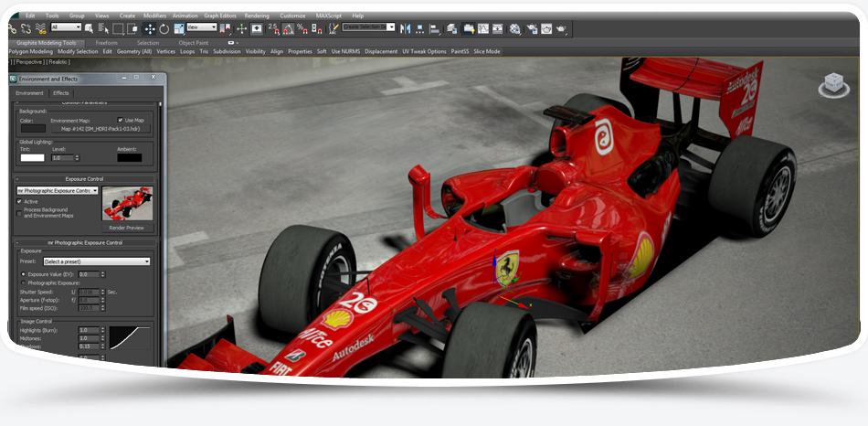
Task: Click the teapot Render icon
Action: point(561,28)
